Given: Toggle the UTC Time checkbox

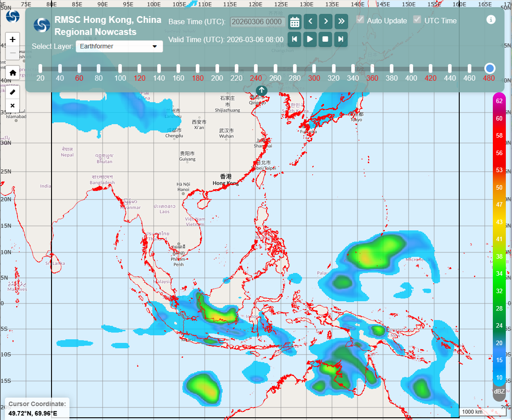Looking at the screenshot, I should point(417,20).
